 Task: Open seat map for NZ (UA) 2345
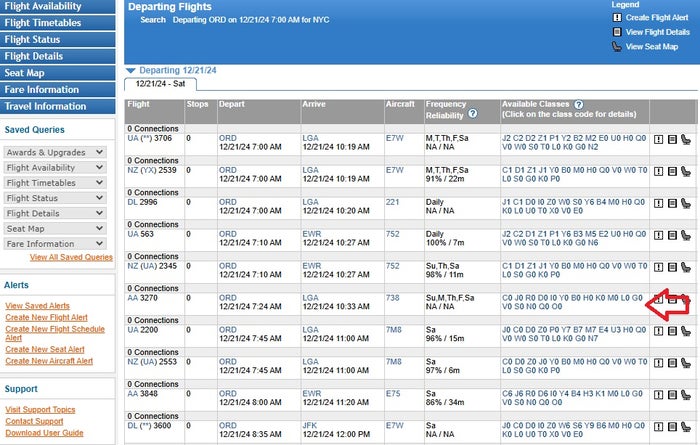[x=686, y=267]
